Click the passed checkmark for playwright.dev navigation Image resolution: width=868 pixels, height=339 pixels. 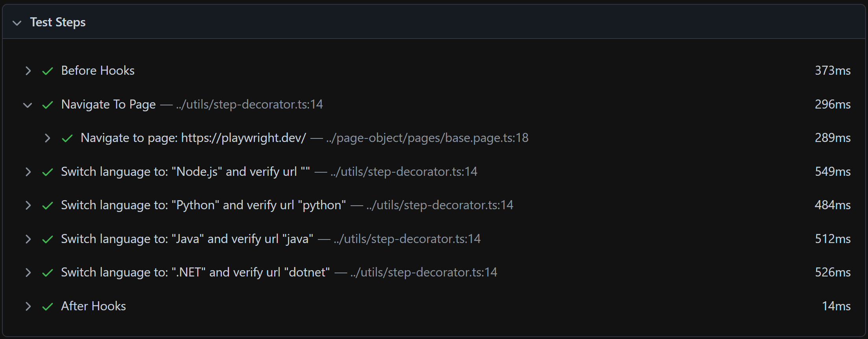(x=67, y=138)
